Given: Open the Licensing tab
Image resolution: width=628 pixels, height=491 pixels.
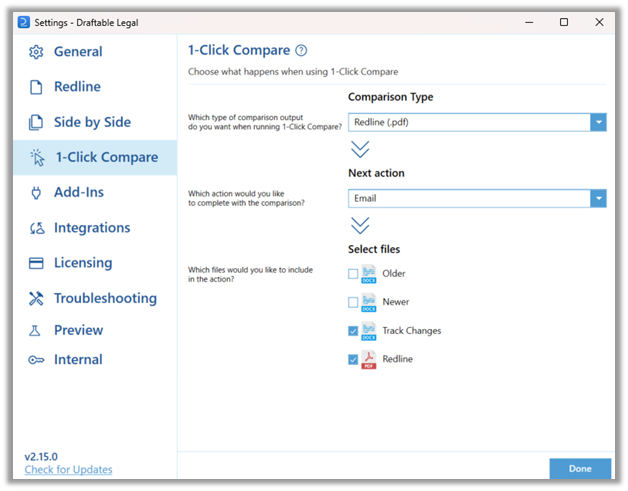Looking at the screenshot, I should tap(95, 263).
